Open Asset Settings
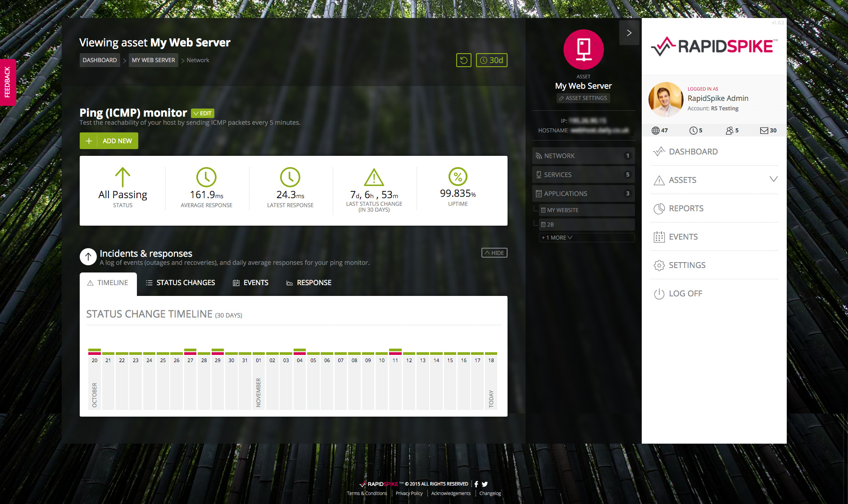The height and width of the screenshot is (504, 848). tap(583, 98)
